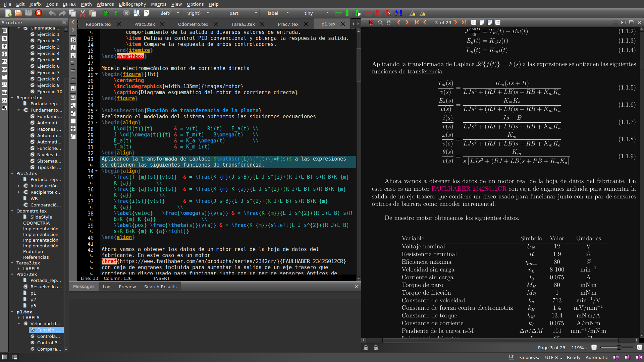Open the MetaPost (MP) side panel
The width and height of the screenshot is (644, 362).
click(x=4, y=69)
